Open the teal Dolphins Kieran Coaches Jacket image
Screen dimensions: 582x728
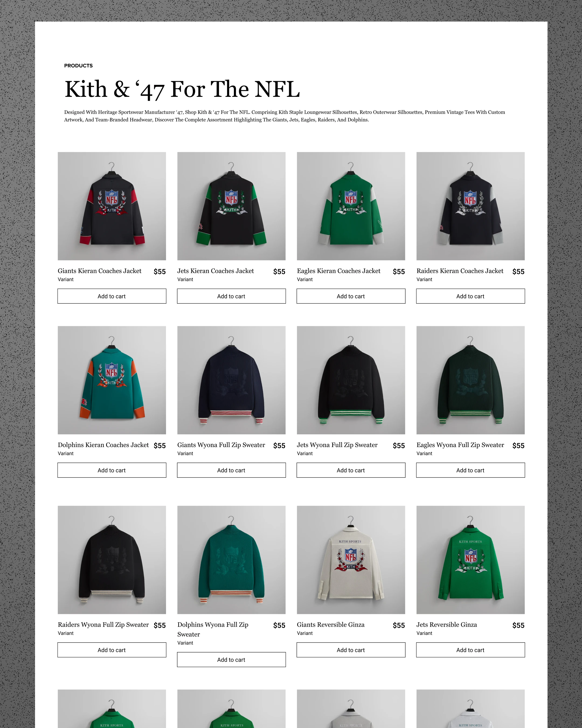(112, 380)
